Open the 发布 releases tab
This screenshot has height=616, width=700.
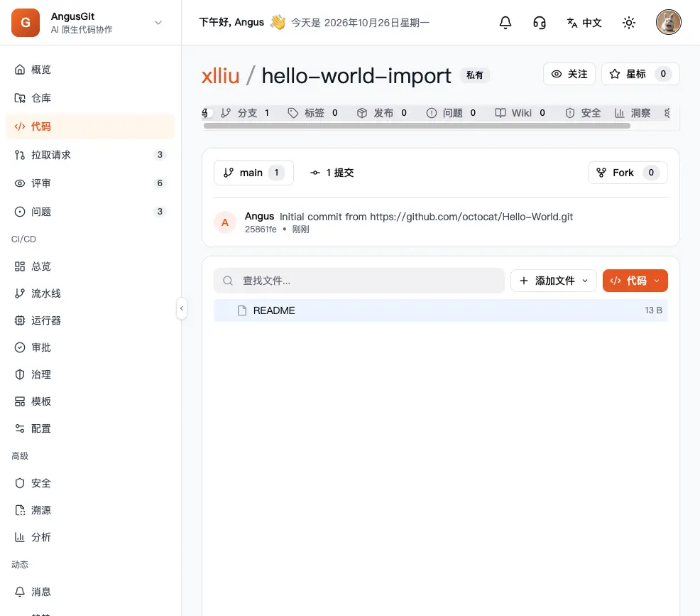click(382, 113)
